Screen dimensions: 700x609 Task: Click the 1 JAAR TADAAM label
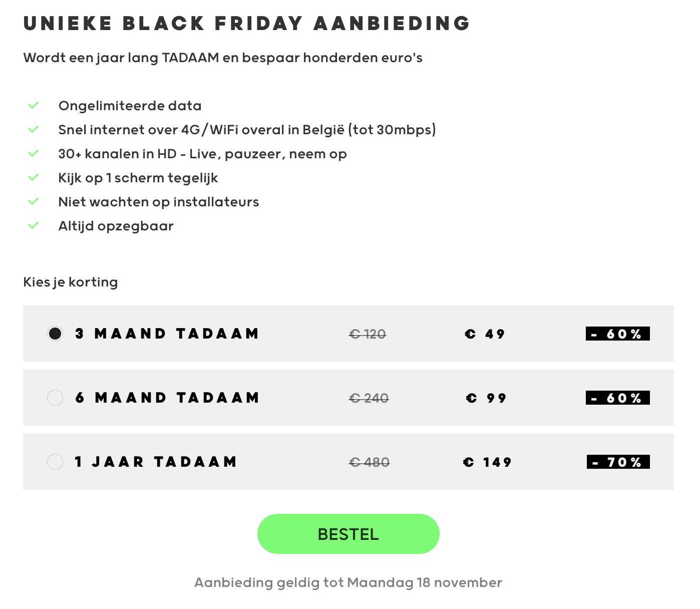click(156, 462)
